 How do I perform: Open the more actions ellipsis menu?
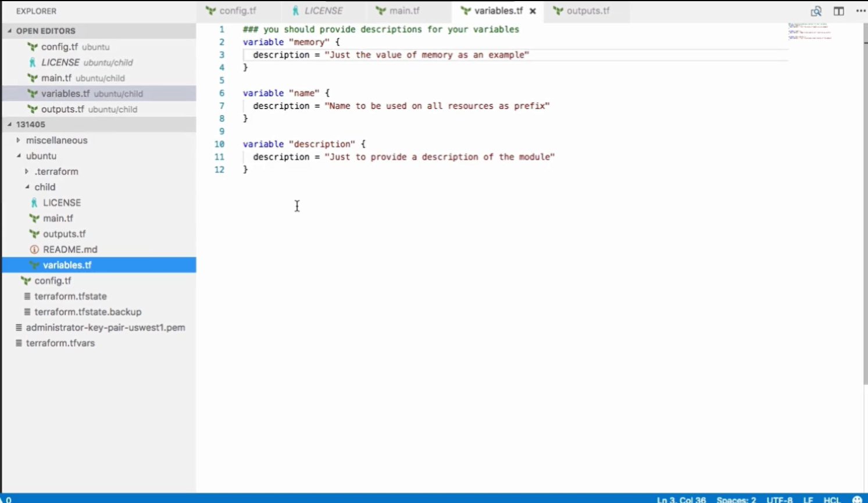[860, 11]
